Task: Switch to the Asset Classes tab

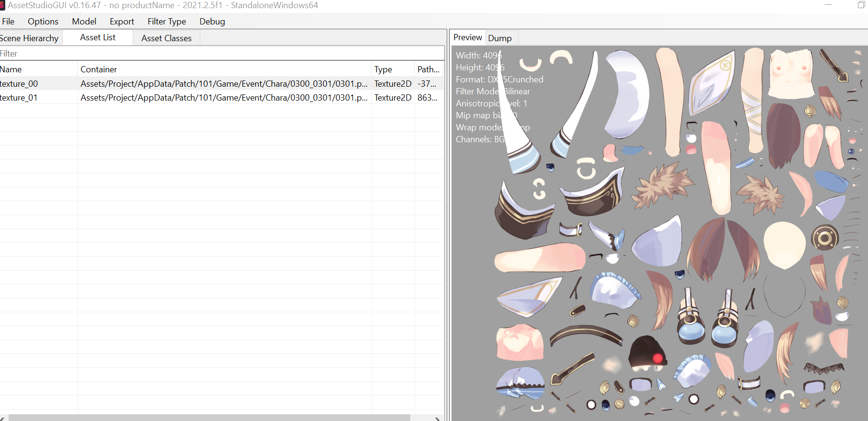Action: point(166,38)
